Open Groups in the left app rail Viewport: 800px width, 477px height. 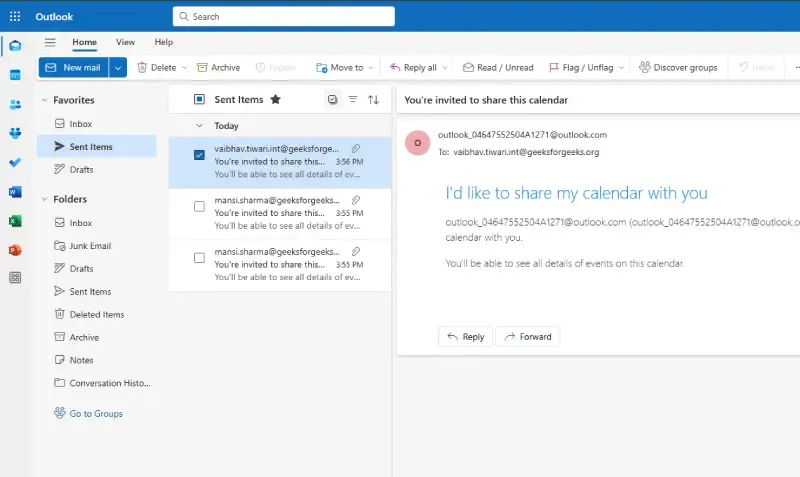pos(15,133)
